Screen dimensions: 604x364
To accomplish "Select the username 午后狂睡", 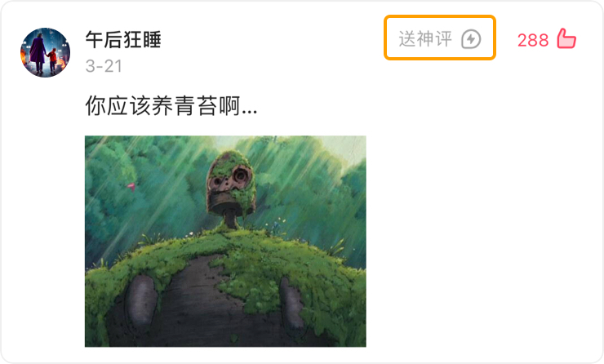I will [x=123, y=39].
